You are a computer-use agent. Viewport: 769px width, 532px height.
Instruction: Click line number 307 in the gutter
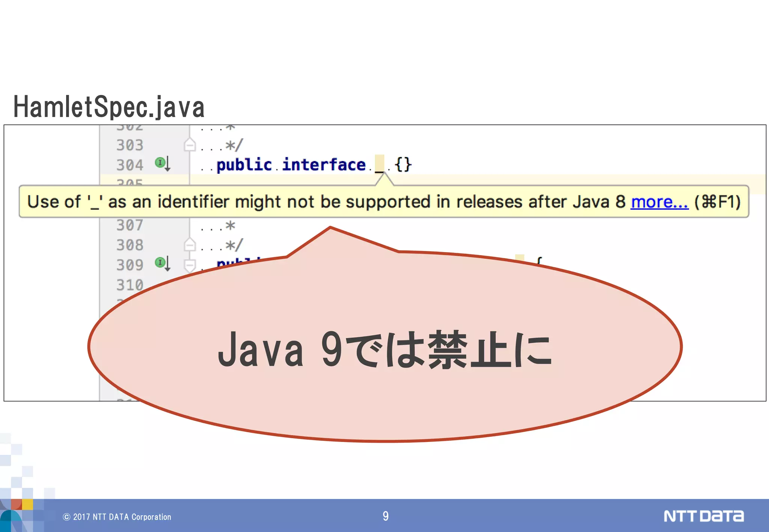point(130,225)
